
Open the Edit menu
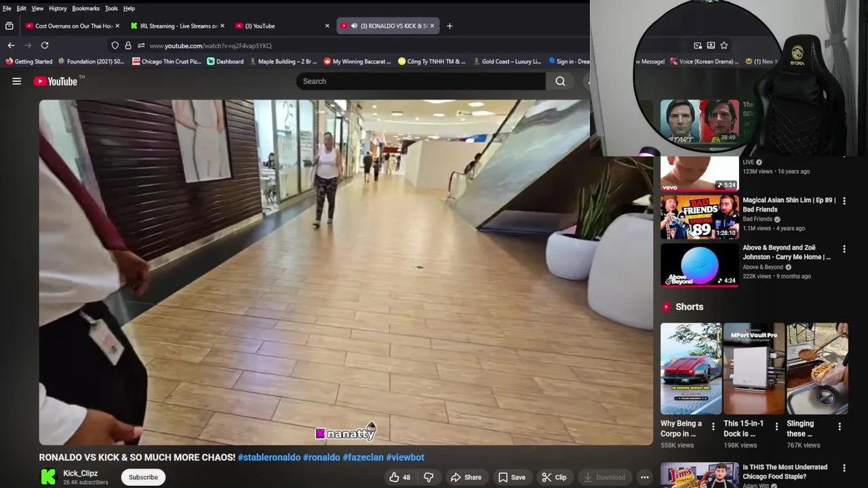click(x=22, y=8)
